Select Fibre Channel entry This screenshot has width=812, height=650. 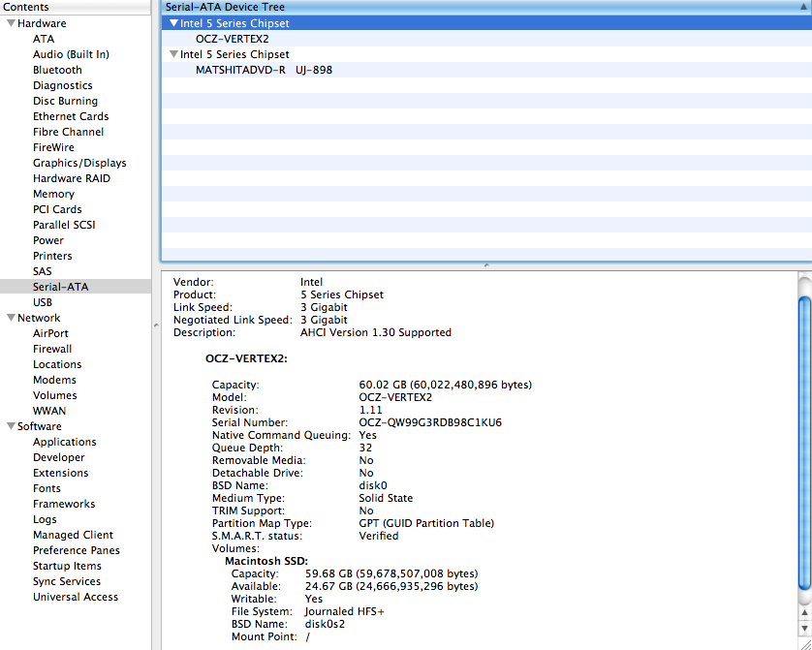[x=69, y=132]
